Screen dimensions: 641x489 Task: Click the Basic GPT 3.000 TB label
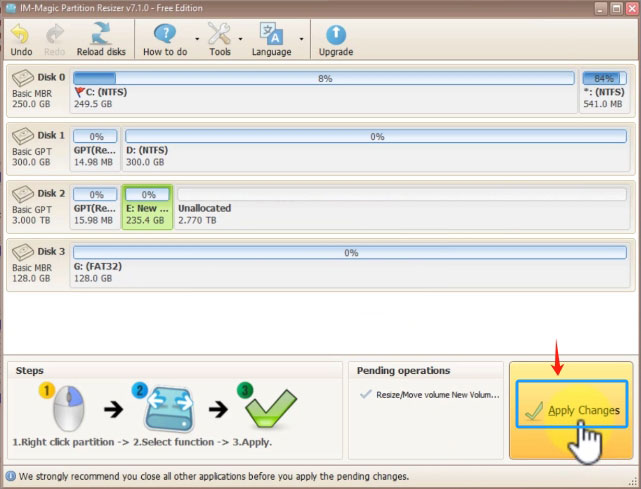tap(32, 215)
